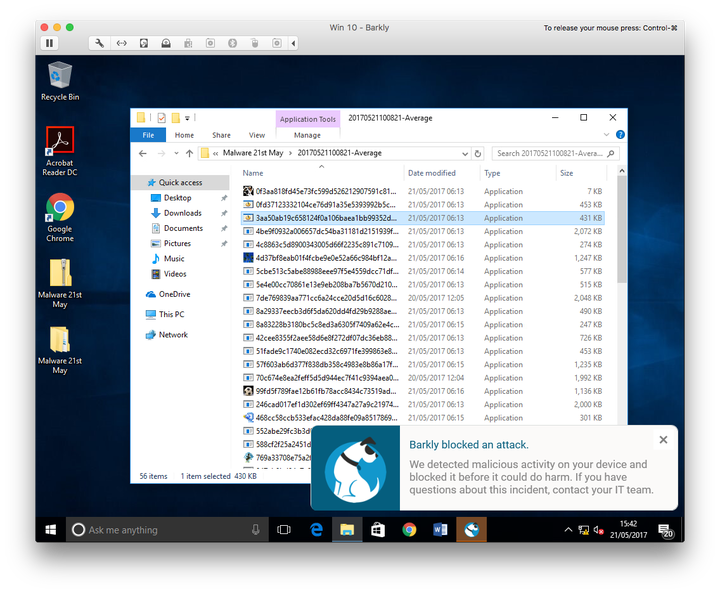Select the upper Malware 21st May zip folder
Image resolution: width=720 pixels, height=593 pixels.
tap(60, 283)
